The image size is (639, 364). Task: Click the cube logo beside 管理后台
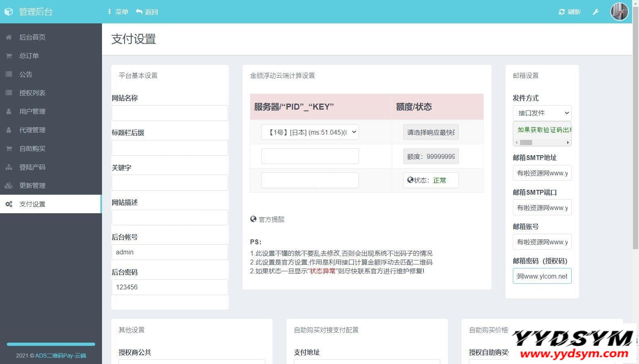click(x=9, y=12)
